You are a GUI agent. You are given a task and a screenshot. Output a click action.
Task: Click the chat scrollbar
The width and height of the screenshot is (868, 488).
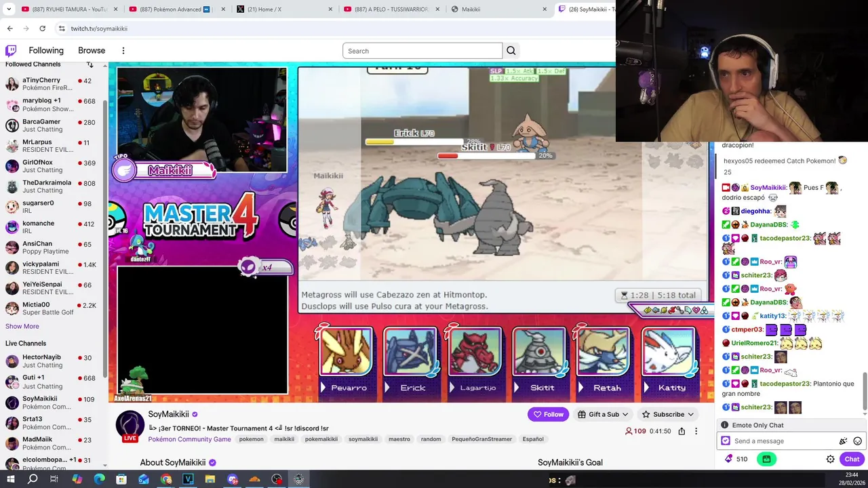865,392
